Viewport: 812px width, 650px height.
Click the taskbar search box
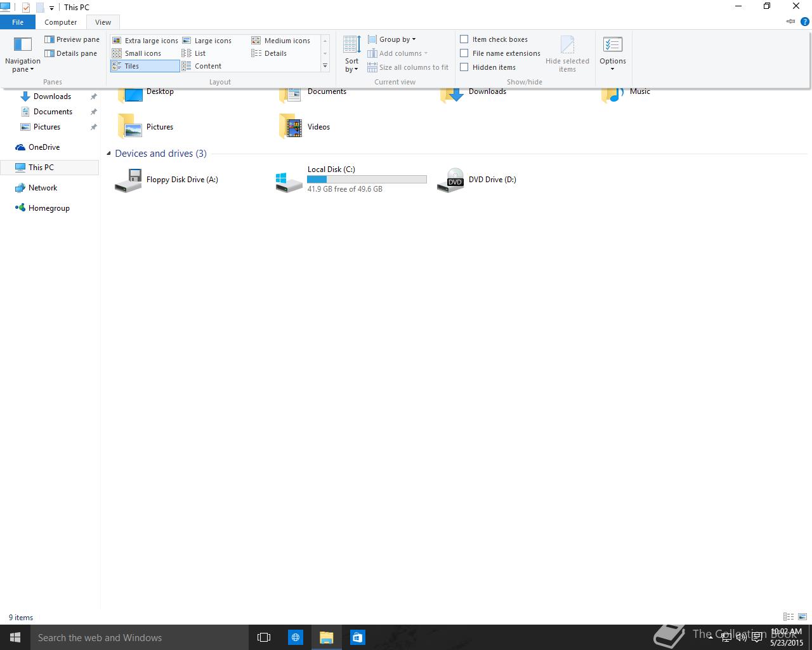(139, 637)
